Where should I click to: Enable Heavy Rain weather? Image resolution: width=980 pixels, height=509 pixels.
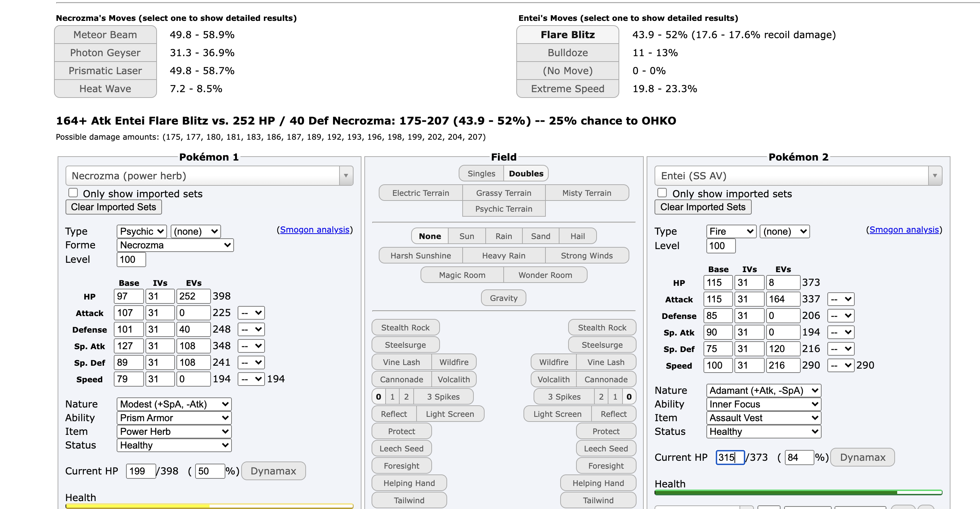(503, 256)
